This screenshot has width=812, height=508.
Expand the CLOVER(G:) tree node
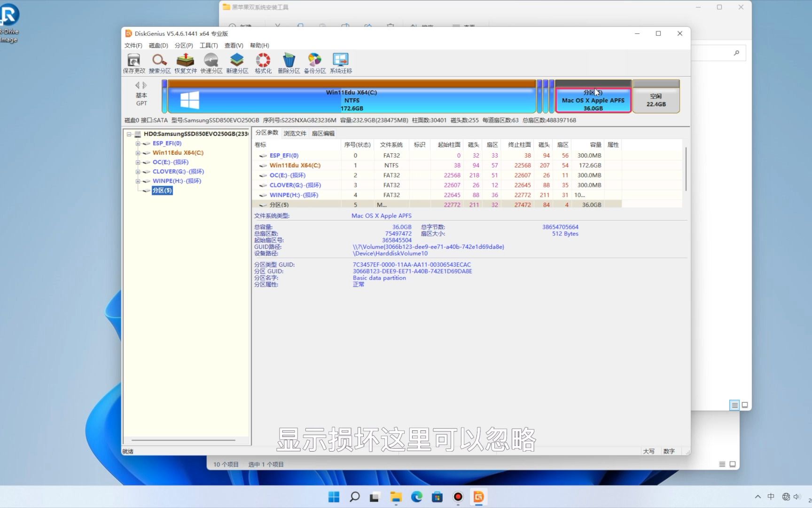click(x=138, y=172)
